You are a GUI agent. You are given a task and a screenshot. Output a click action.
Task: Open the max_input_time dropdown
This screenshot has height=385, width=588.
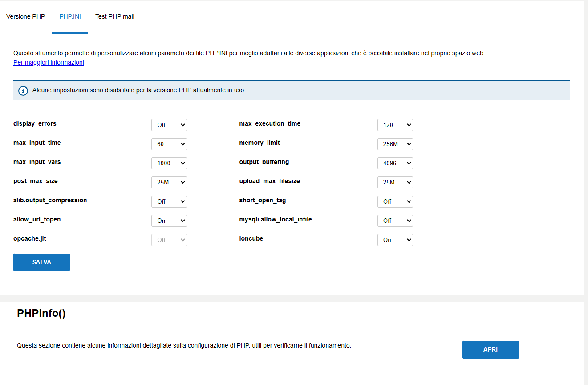(x=169, y=144)
